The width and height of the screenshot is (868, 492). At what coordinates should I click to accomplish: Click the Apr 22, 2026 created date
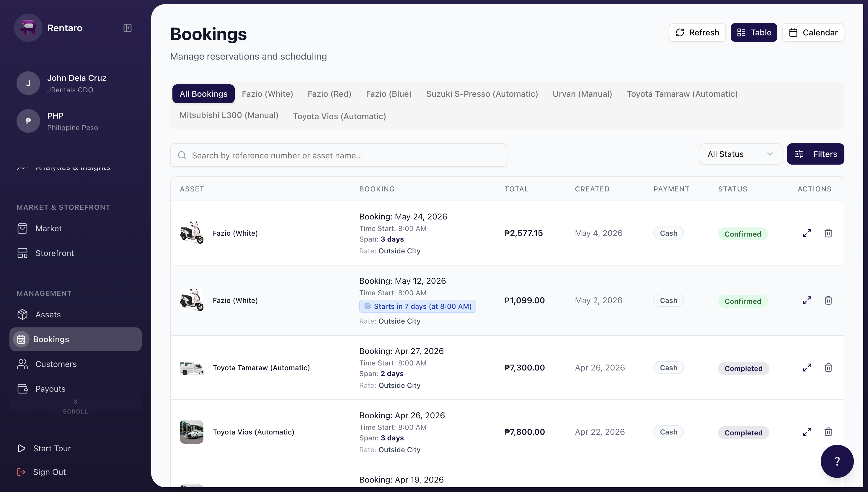[600, 432]
